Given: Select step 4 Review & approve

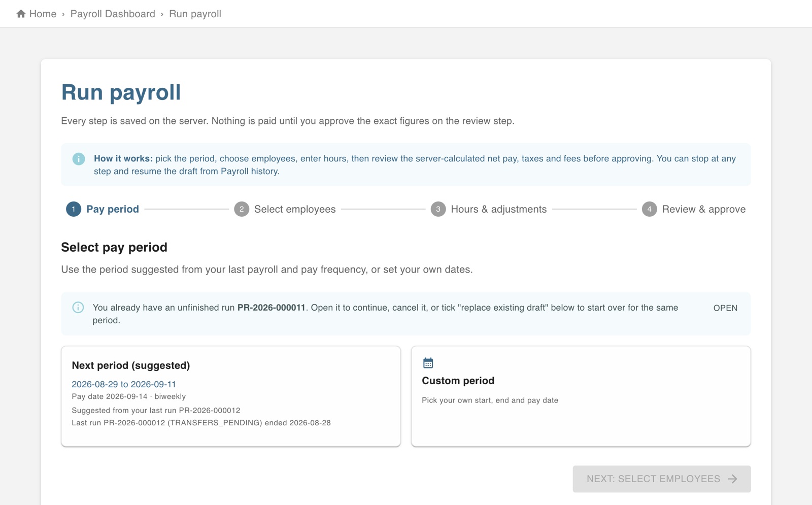Looking at the screenshot, I should pyautogui.click(x=694, y=209).
